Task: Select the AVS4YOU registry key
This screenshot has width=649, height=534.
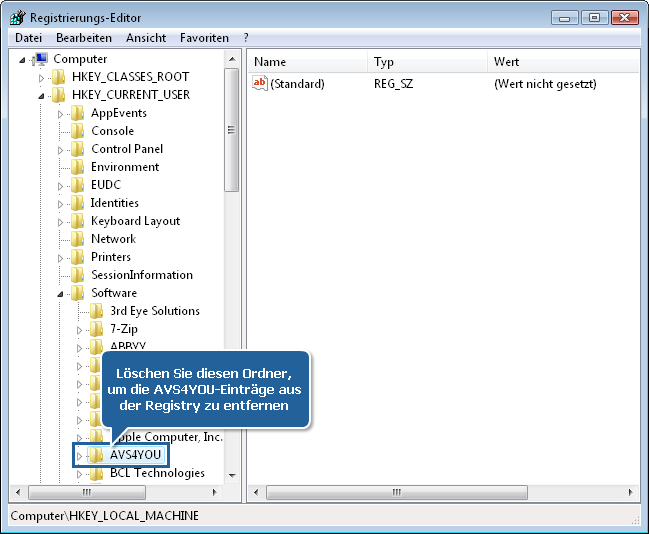Action: point(135,455)
